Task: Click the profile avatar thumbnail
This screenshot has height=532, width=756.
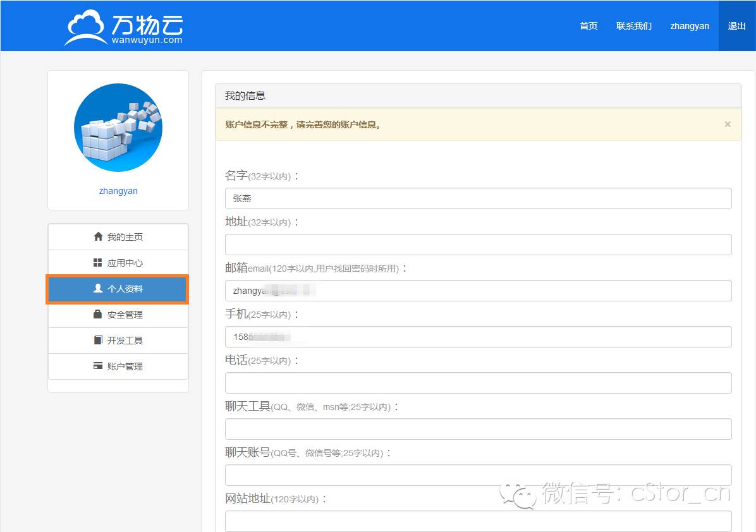Action: click(118, 127)
